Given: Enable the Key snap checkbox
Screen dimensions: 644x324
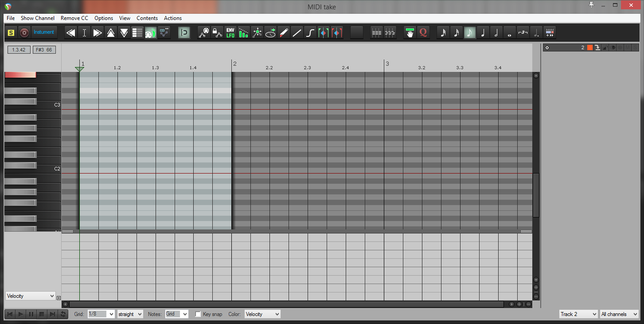Looking at the screenshot, I should click(x=198, y=314).
